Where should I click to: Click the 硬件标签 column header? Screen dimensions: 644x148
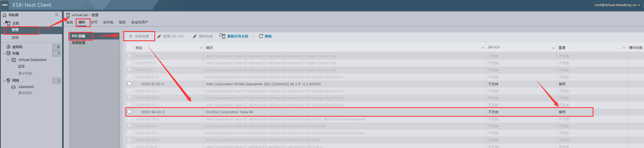coord(636,48)
